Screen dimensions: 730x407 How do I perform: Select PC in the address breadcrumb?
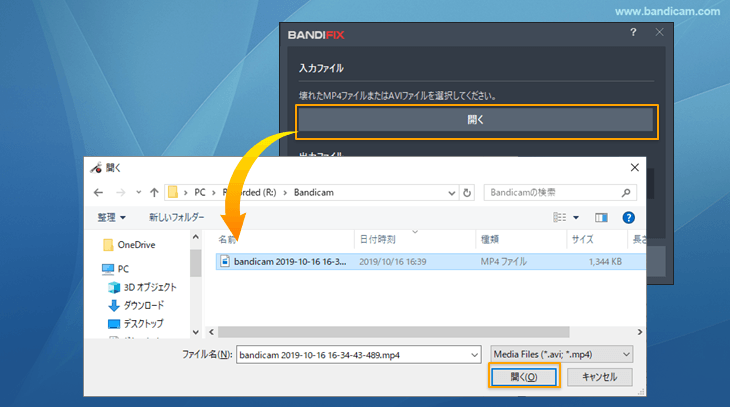click(200, 192)
